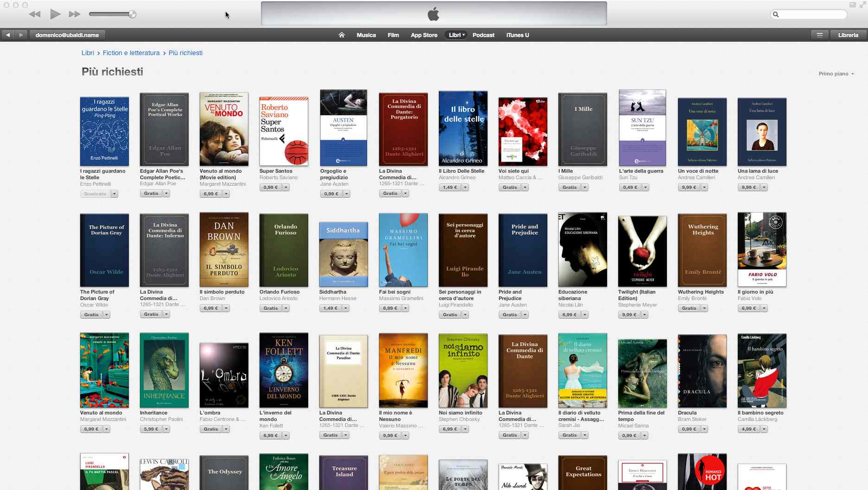This screenshot has width=868, height=490.
Task: Switch to the Musica tab
Action: [366, 35]
